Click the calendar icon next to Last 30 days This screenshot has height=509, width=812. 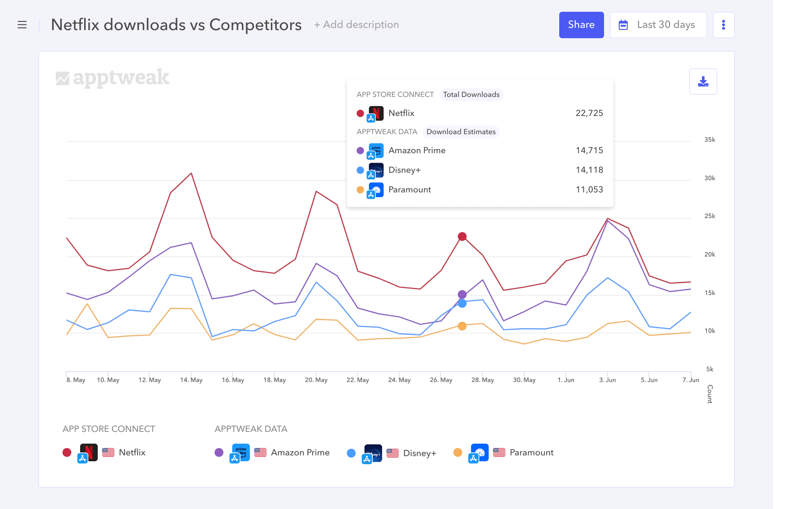tap(623, 25)
